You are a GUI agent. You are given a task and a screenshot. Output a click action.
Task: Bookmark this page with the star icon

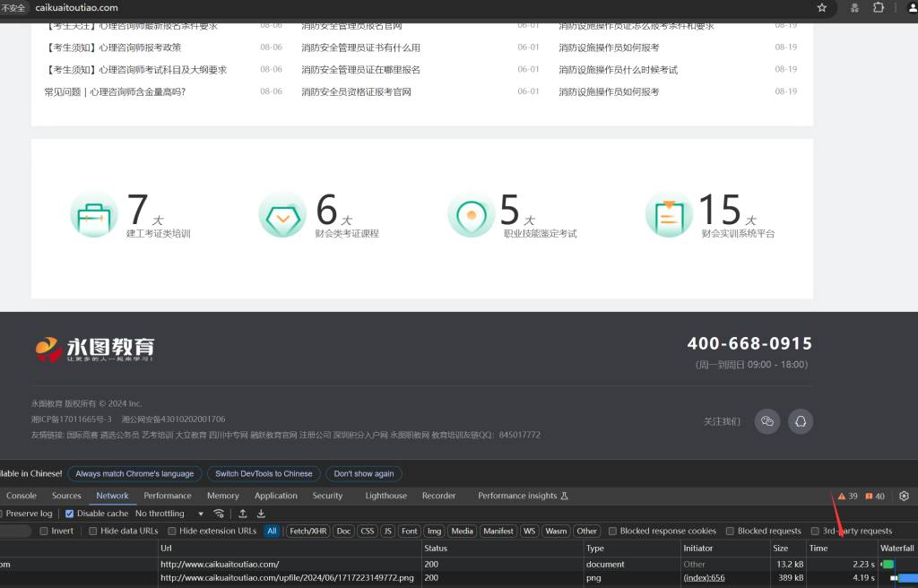(x=822, y=7)
